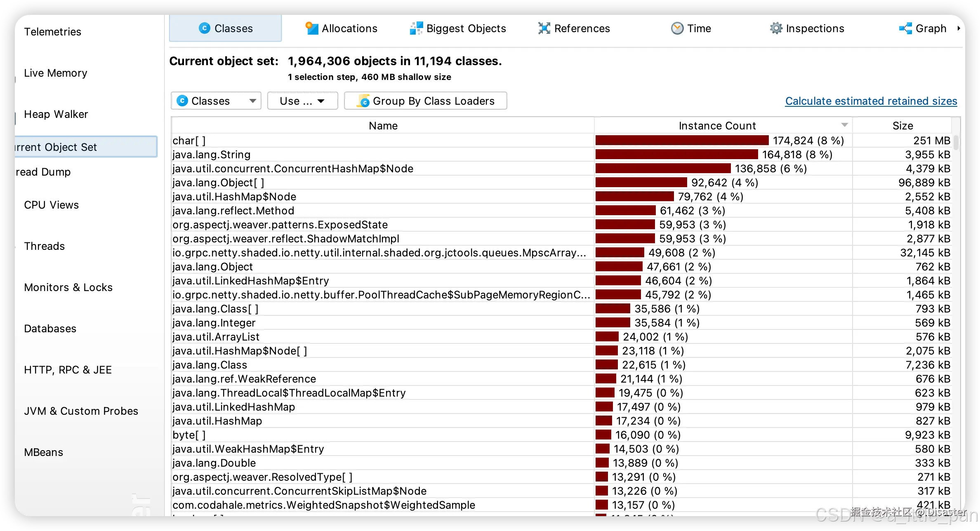This screenshot has height=531, width=980.
Task: Click the Graph tab icon
Action: (905, 28)
